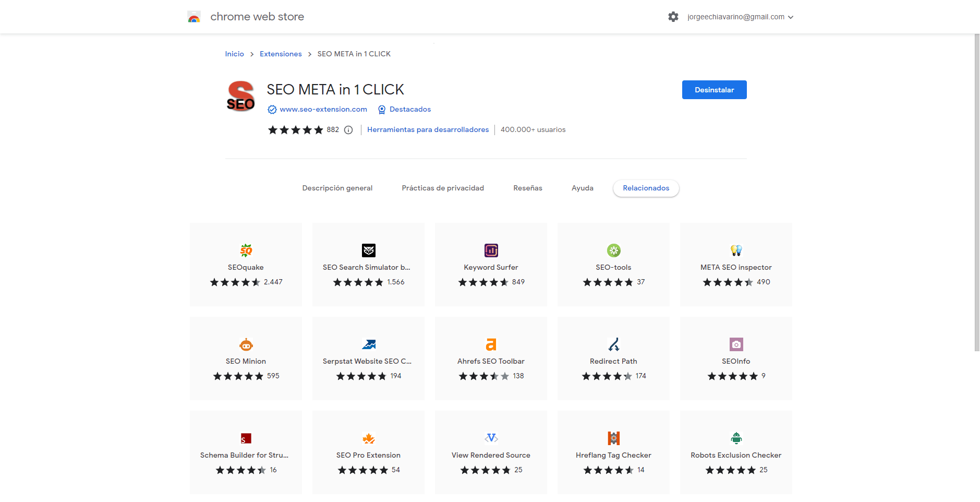Open SEOquake by its title
This screenshot has height=502, width=980.
pyautogui.click(x=246, y=267)
